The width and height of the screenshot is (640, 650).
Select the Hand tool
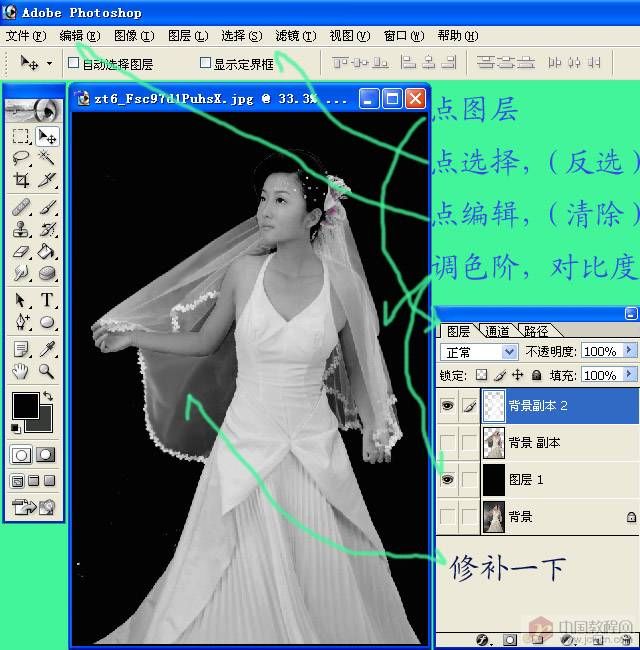click(x=20, y=371)
